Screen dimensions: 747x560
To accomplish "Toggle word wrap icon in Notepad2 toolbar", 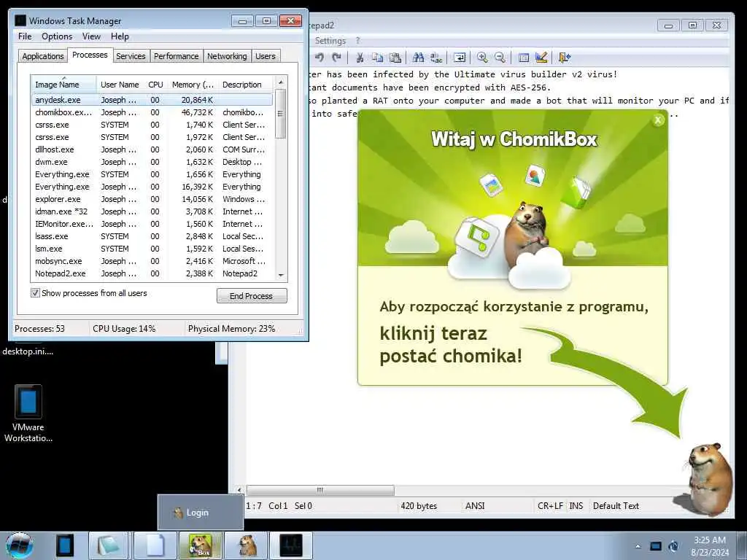I will pyautogui.click(x=460, y=58).
